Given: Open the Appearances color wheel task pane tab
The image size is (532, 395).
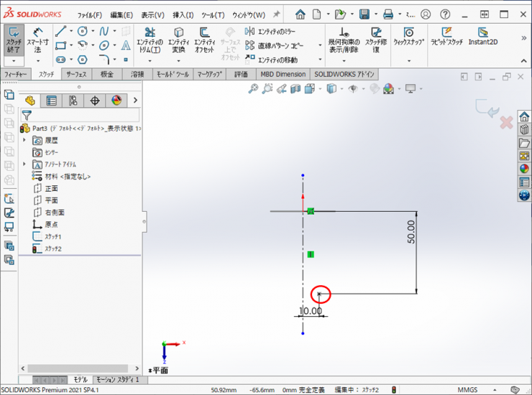Looking at the screenshot, I should point(524,169).
